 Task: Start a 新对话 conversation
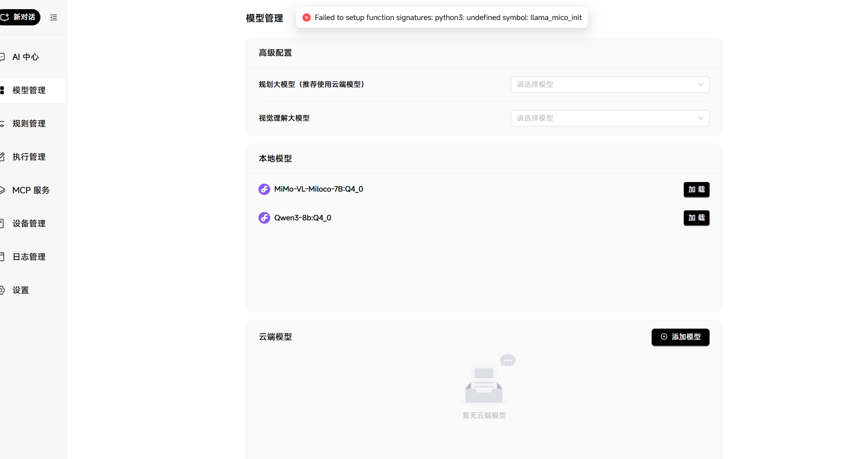click(20, 17)
